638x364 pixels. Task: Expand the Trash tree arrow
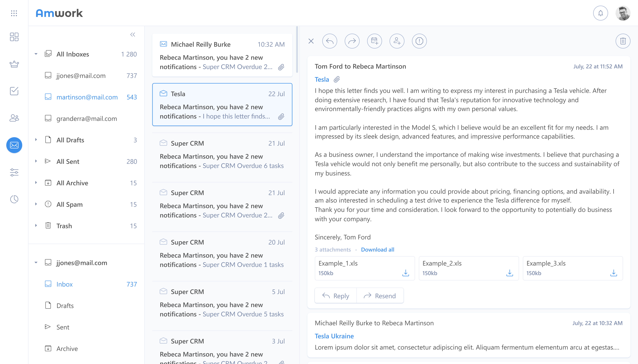coord(36,226)
